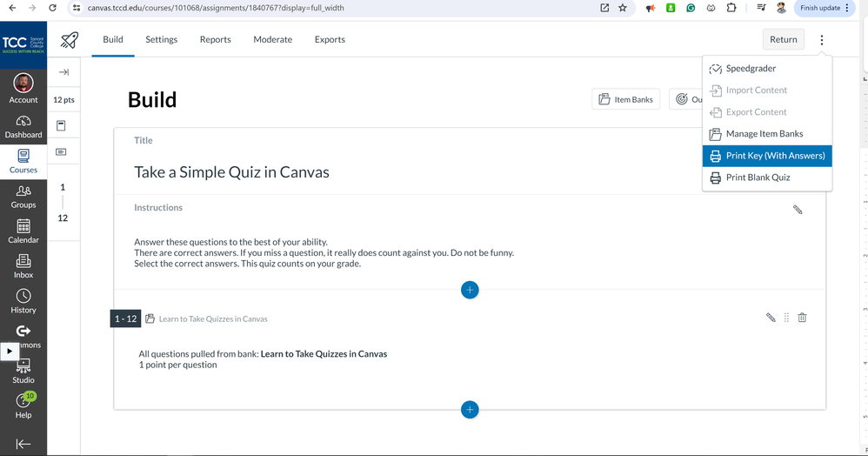Click question 1 in the navigator
This screenshot has height=456, width=868.
63,187
